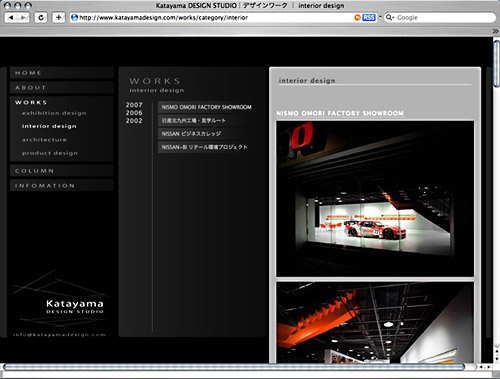Viewport: 500px width, 379px height.
Task: Expand the bookmarks bar overflow chevron
Action: (x=495, y=31)
